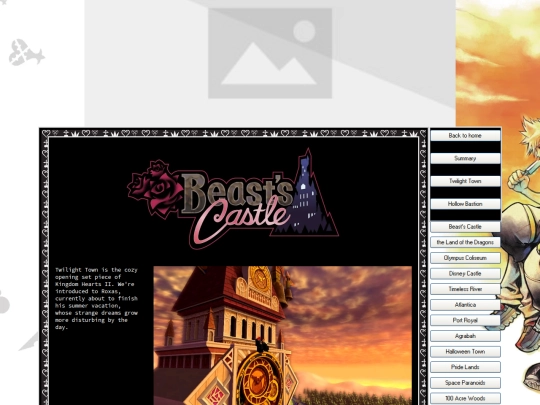Visit Space Paranoids page
Screen dimensions: 540x405
(x=465, y=383)
